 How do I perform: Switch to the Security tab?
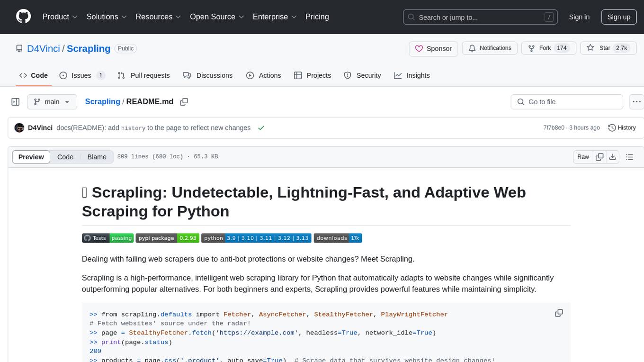point(362,75)
